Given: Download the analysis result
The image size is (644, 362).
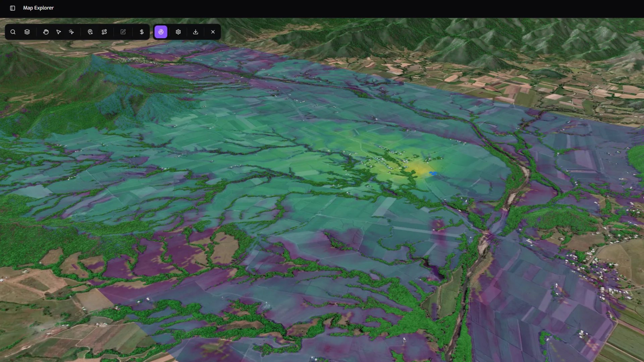Looking at the screenshot, I should point(196,32).
